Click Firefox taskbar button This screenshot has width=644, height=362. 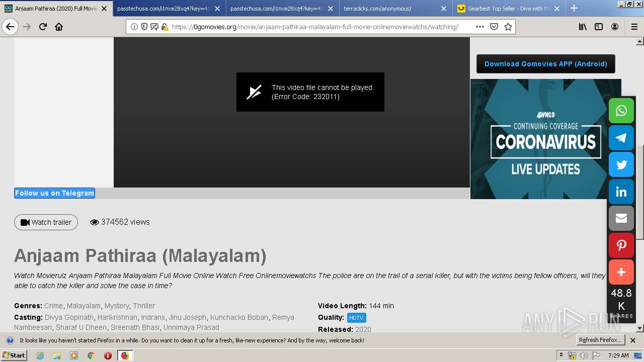[125, 355]
